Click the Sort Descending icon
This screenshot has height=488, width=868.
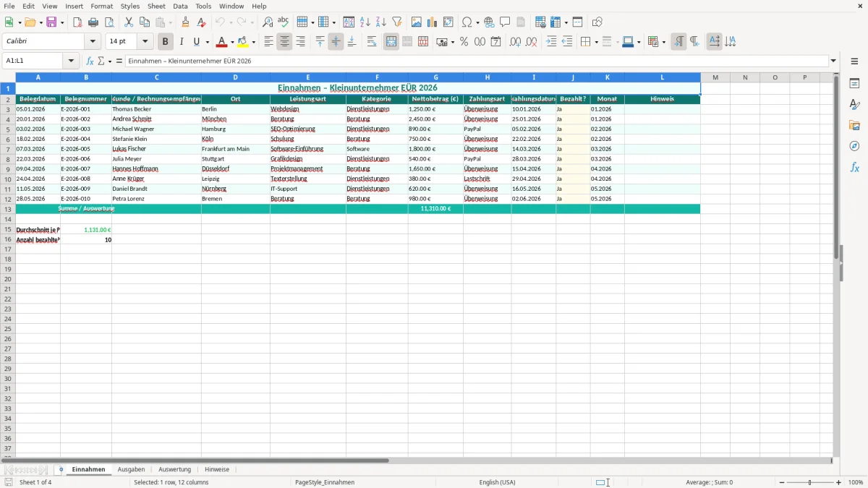[x=381, y=22]
